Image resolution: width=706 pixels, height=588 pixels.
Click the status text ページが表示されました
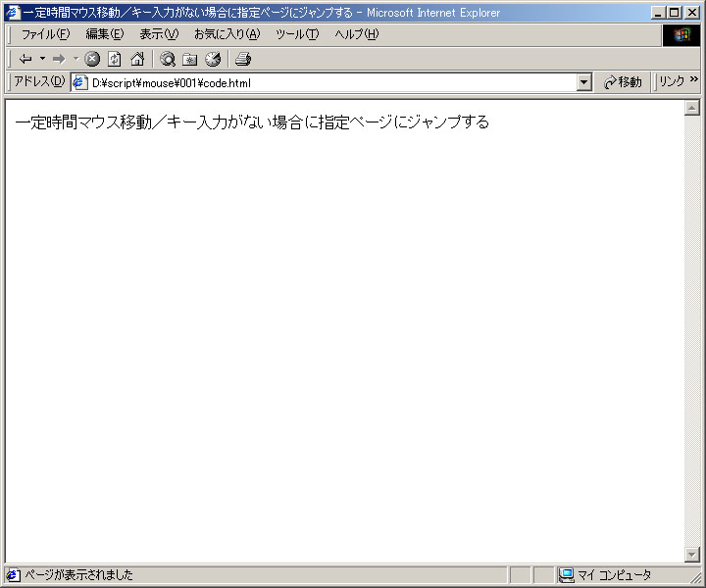[78, 574]
